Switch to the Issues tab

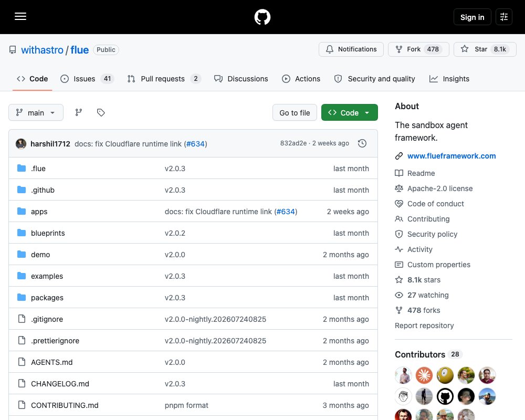pyautogui.click(x=87, y=79)
